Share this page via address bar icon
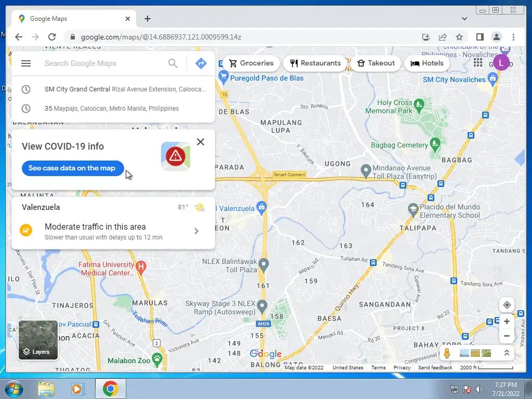This screenshot has height=399, width=532. pos(443,37)
